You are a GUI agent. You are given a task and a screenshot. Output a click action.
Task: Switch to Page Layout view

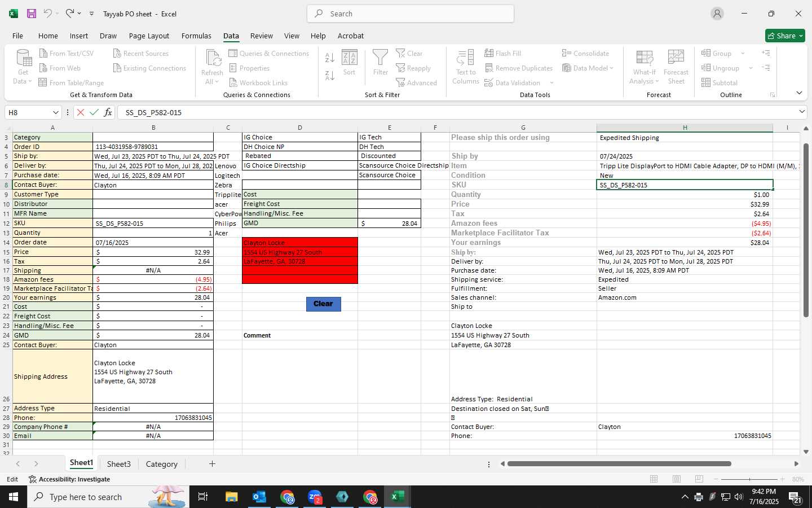(x=677, y=479)
